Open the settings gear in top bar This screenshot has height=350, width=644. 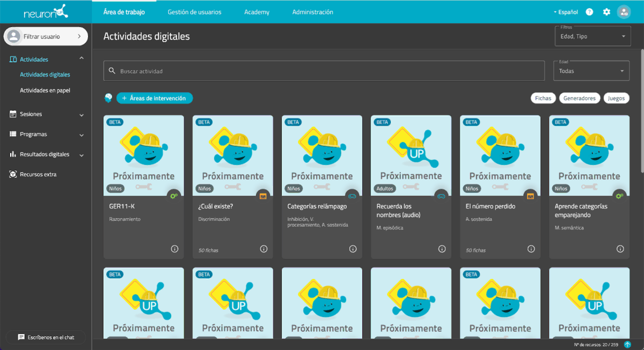[x=606, y=11]
